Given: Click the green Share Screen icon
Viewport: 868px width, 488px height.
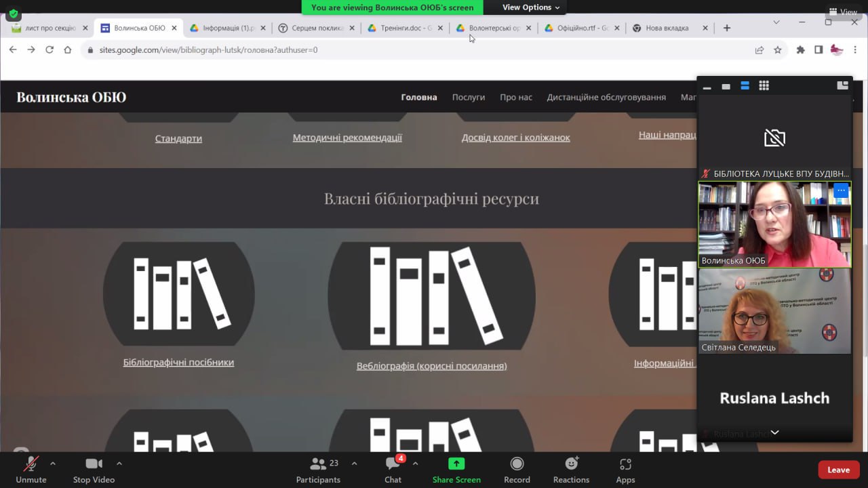Looking at the screenshot, I should pyautogui.click(x=456, y=464).
